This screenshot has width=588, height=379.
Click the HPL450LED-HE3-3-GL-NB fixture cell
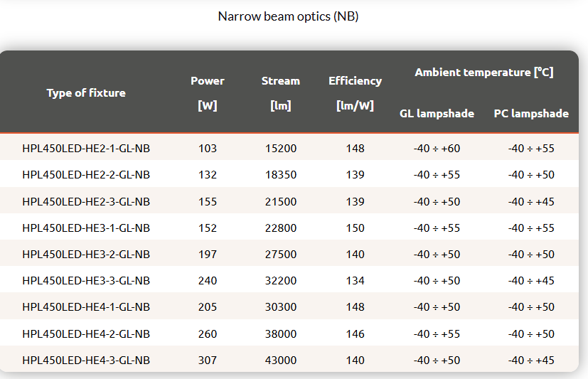86,280
